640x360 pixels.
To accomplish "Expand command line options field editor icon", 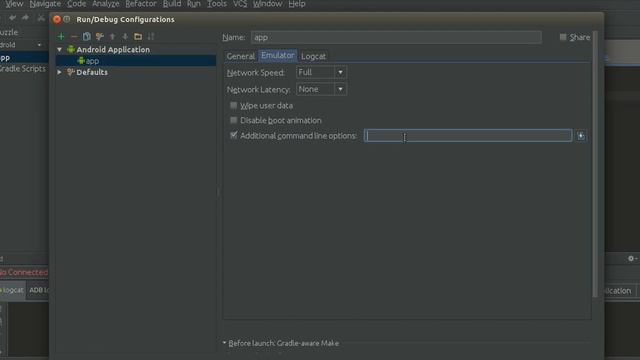I will 581,136.
